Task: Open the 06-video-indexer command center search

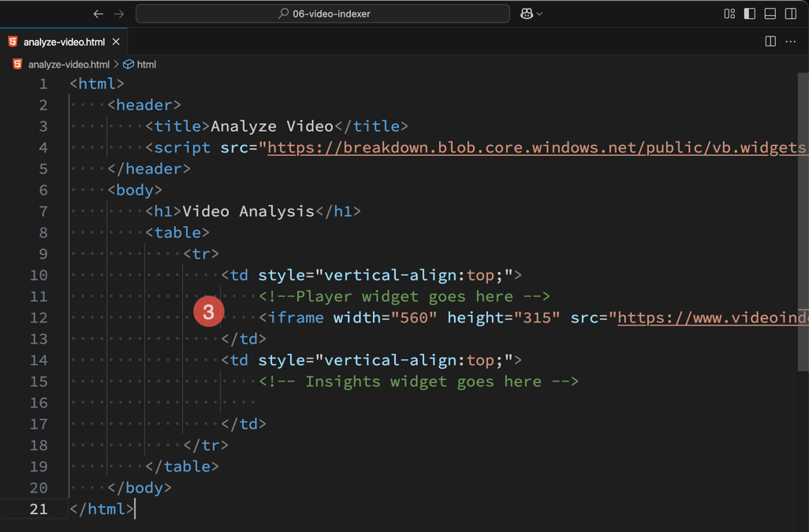Action: 322,14
